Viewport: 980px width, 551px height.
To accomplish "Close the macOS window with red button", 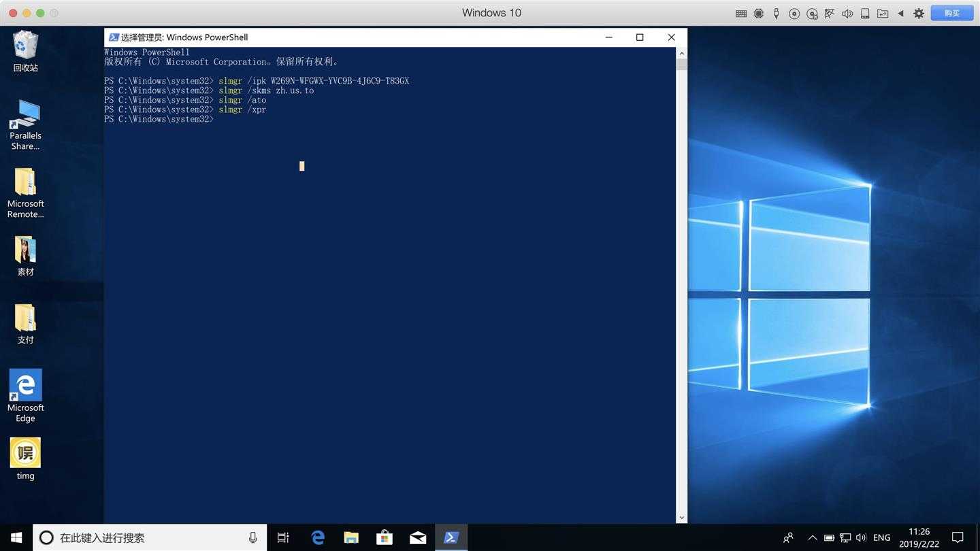I will pos(13,13).
